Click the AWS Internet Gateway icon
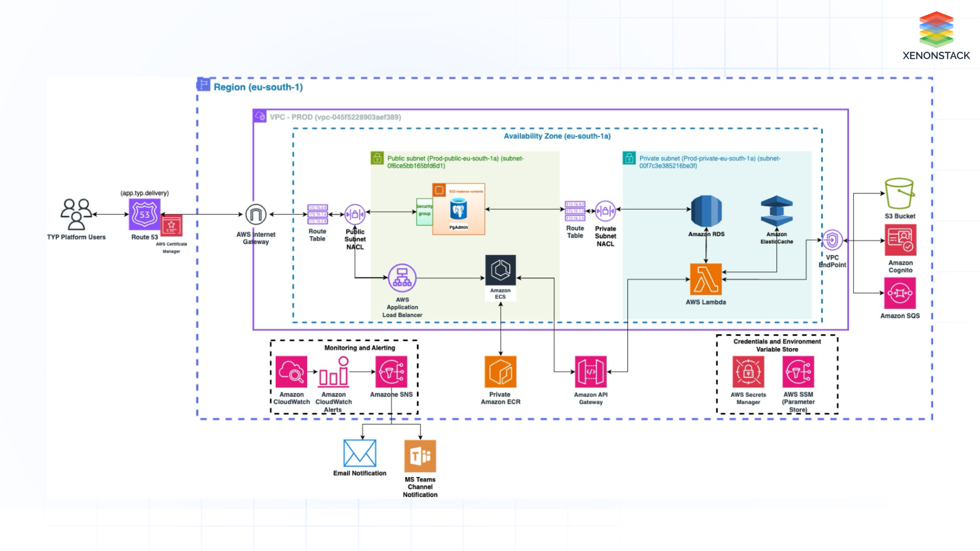980x551 pixels. click(255, 214)
